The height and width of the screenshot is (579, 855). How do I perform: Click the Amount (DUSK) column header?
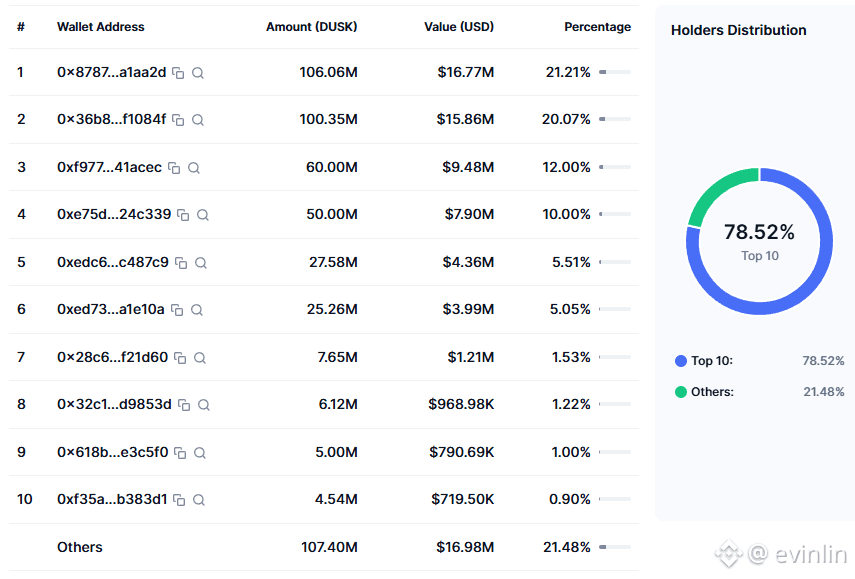pos(311,27)
